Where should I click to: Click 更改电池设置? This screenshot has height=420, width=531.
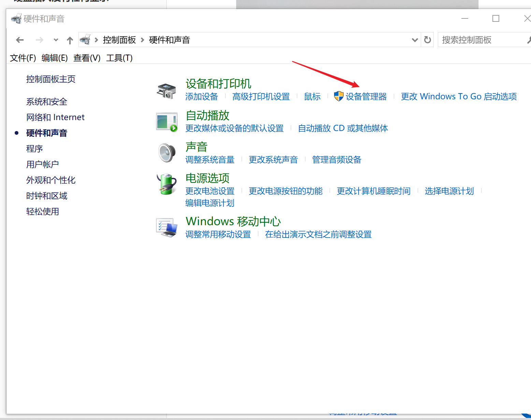[x=210, y=191]
